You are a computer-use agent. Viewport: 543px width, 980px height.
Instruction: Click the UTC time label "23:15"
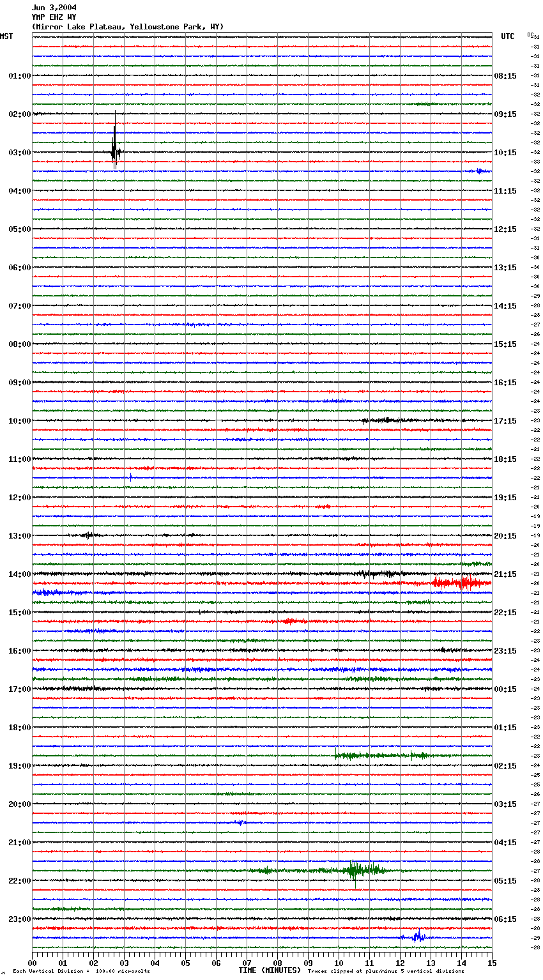click(505, 651)
